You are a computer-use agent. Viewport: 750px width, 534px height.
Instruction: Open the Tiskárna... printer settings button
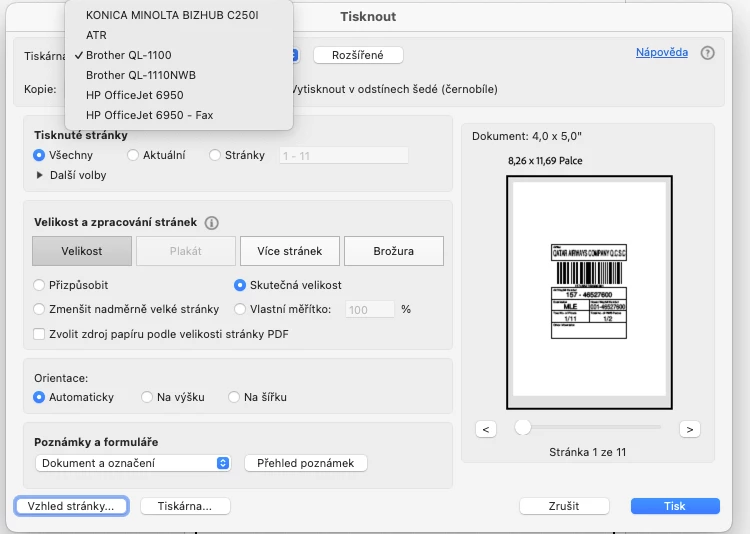click(185, 506)
